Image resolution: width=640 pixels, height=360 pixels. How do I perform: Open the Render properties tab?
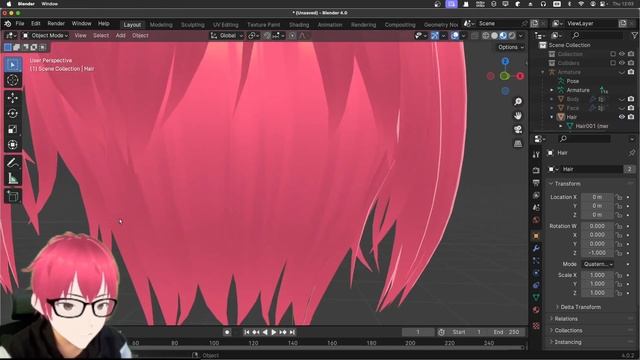(x=536, y=170)
